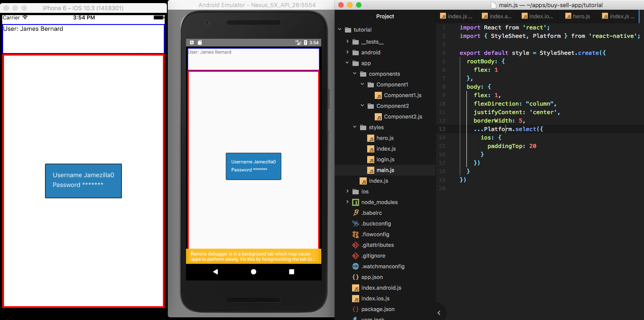This screenshot has height=320, width=644.
Task: Click the Buck icon beside .buckconfig
Action: (356, 224)
